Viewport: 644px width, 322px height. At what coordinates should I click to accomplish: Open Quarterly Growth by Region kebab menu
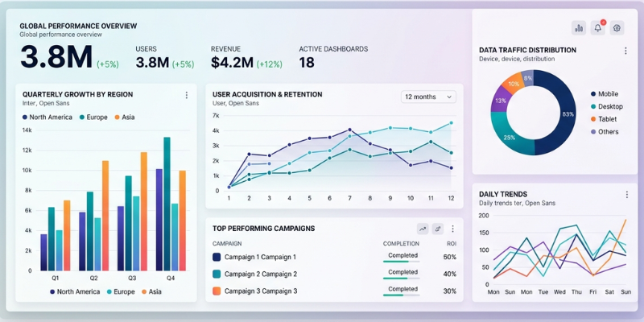click(x=187, y=95)
